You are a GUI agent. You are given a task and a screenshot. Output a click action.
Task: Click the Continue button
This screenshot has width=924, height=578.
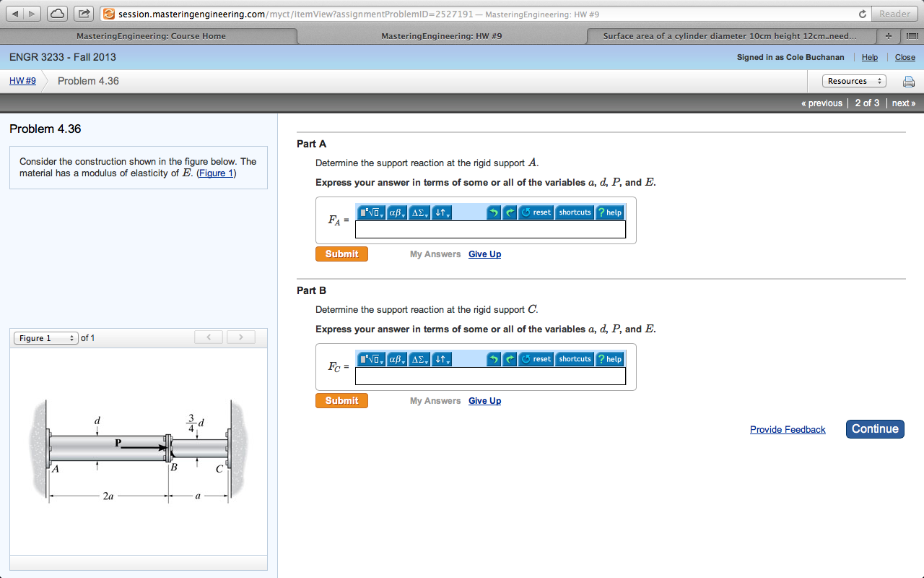click(x=875, y=429)
